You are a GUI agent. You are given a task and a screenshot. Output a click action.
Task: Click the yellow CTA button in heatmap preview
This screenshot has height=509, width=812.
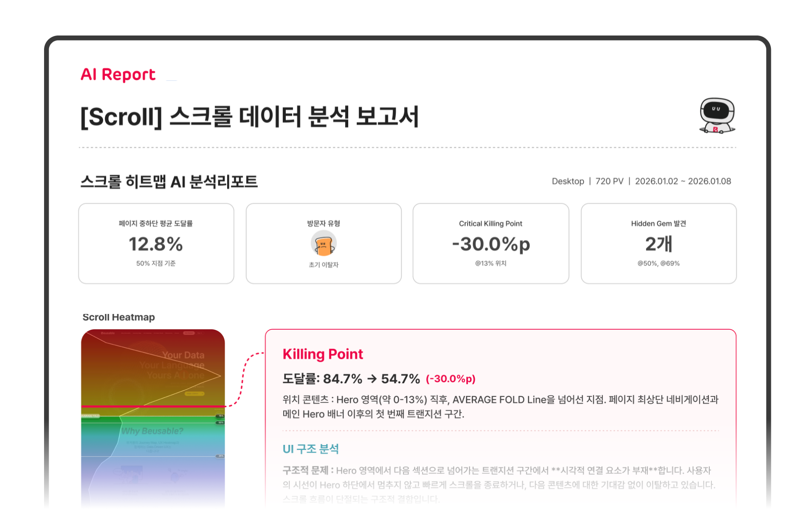(x=195, y=394)
